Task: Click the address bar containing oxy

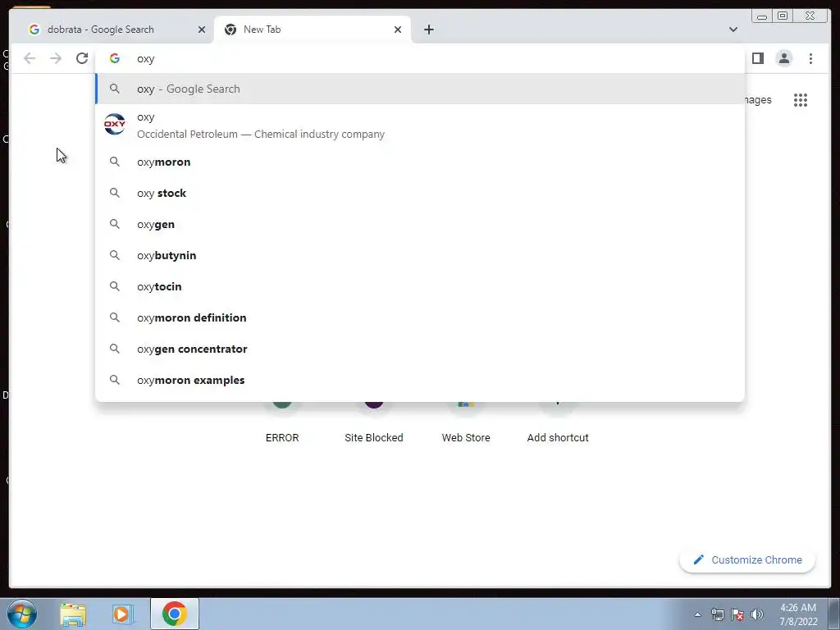Action: (420, 58)
